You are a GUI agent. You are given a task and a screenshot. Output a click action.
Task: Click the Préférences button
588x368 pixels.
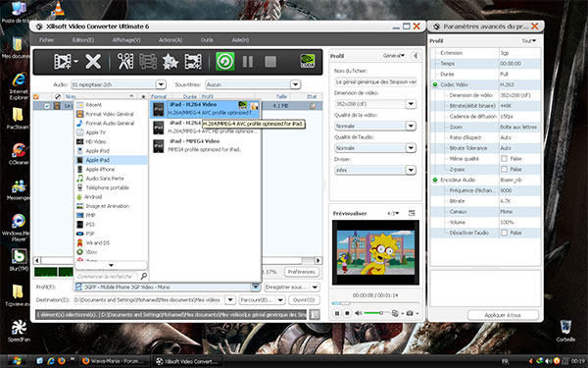coord(302,272)
